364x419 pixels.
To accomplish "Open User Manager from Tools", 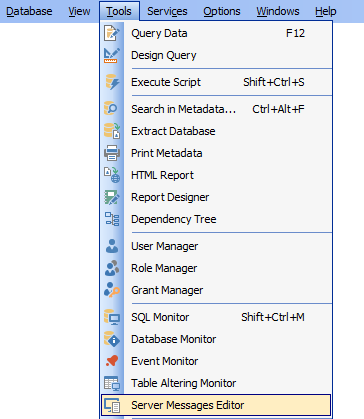I will coord(216,246).
